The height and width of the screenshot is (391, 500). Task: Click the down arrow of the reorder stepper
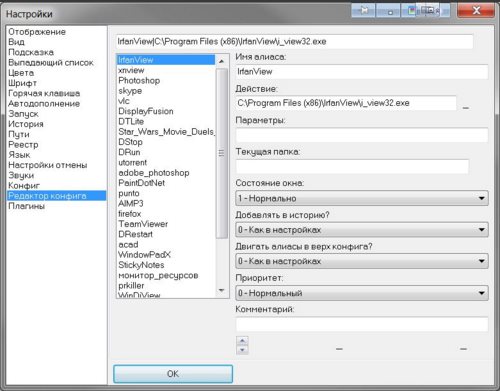pyautogui.click(x=242, y=350)
